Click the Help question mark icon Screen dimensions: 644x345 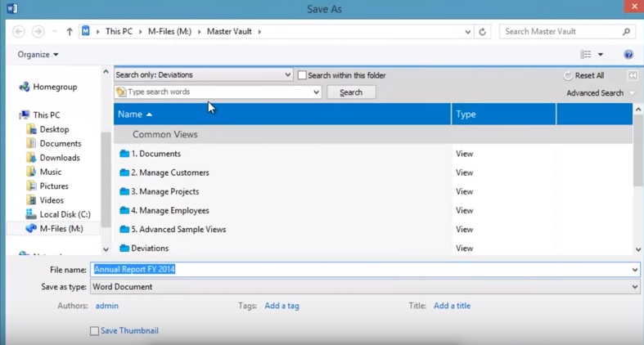[x=628, y=55]
